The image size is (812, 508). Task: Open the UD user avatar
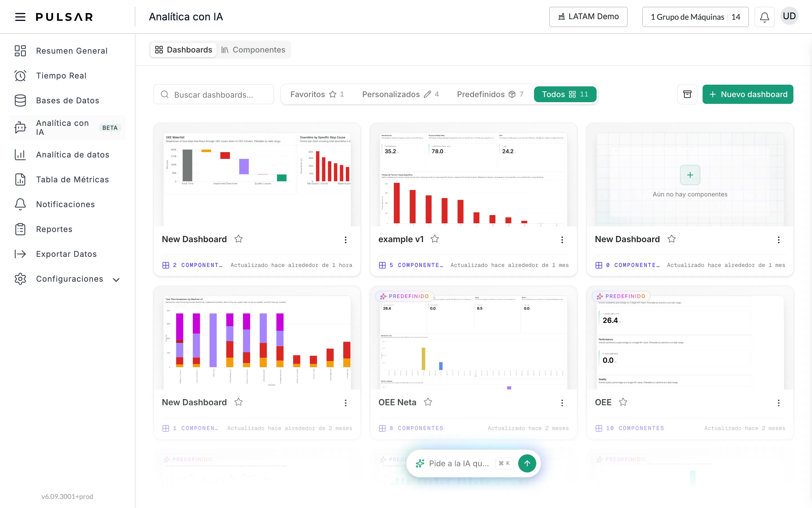click(x=789, y=16)
